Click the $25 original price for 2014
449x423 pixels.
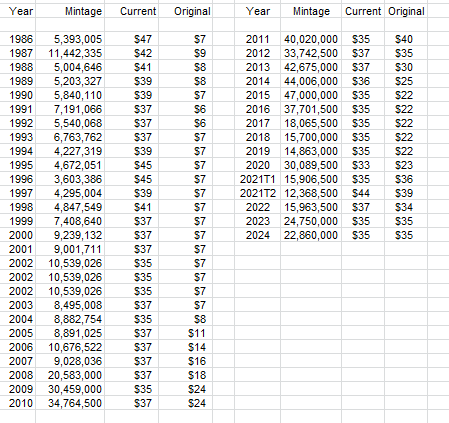point(406,81)
